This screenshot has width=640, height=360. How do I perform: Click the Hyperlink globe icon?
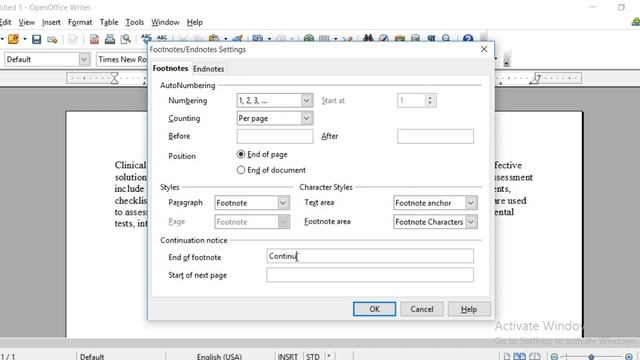point(309,39)
